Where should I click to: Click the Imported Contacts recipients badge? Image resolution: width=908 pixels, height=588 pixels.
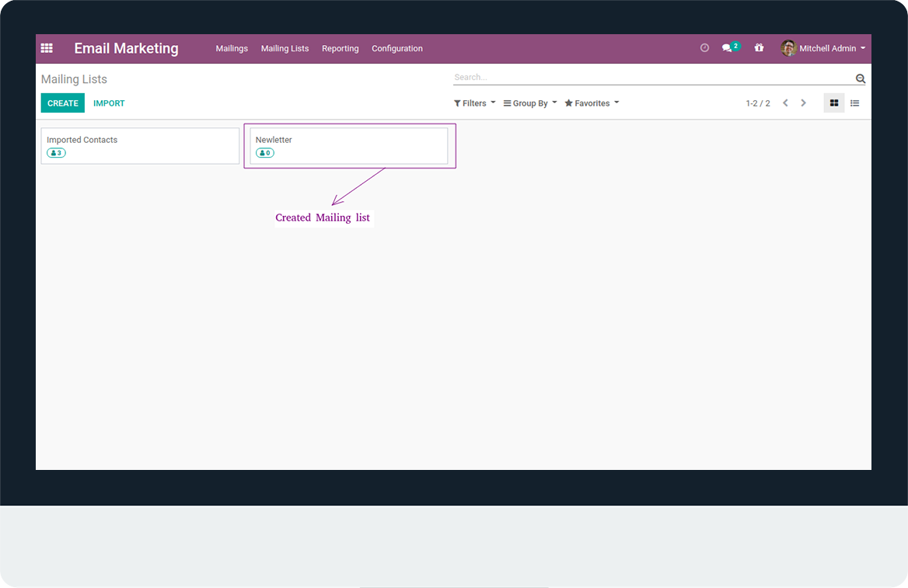tap(56, 153)
